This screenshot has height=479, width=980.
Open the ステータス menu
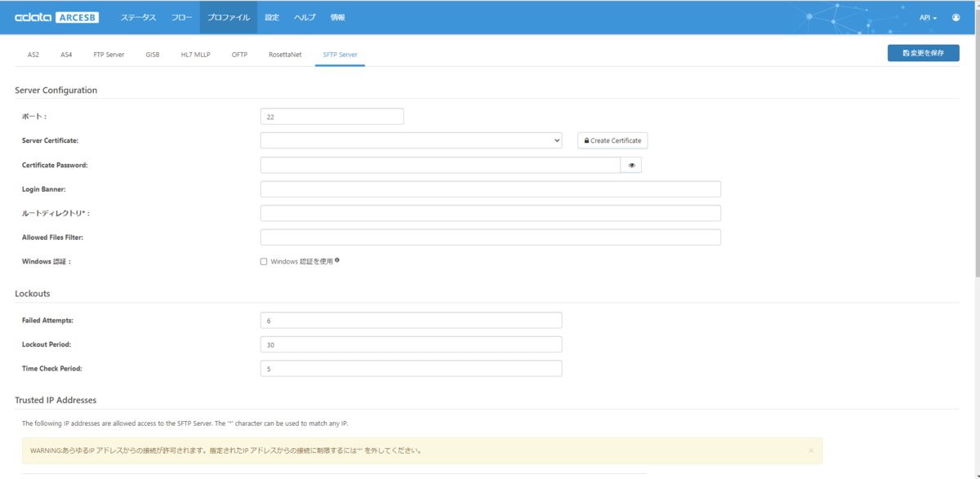pos(138,17)
